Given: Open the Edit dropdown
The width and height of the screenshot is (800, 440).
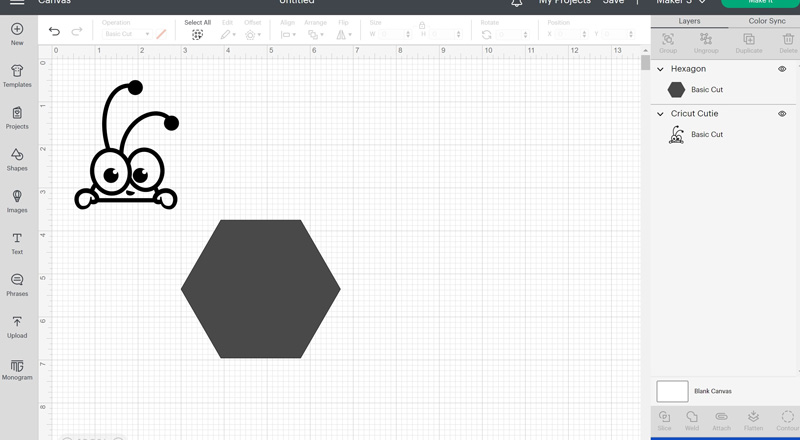Looking at the screenshot, I should click(228, 35).
